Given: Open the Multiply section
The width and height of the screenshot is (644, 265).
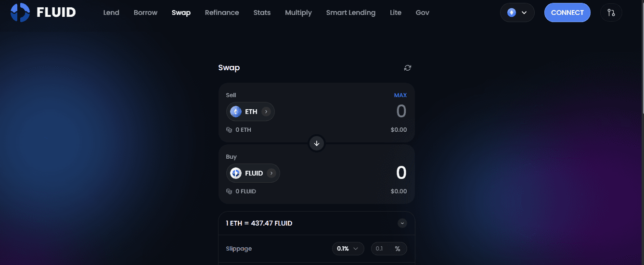Looking at the screenshot, I should pyautogui.click(x=298, y=13).
